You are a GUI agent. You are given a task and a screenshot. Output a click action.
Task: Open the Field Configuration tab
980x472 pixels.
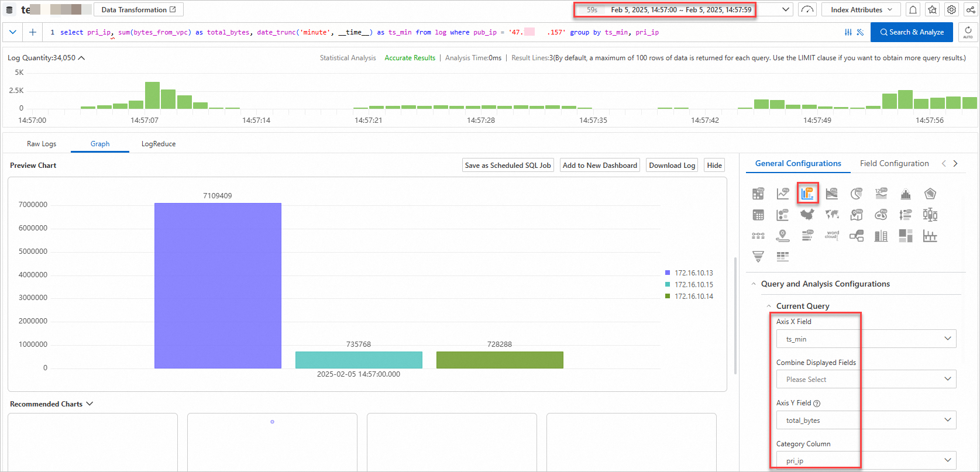coord(895,164)
